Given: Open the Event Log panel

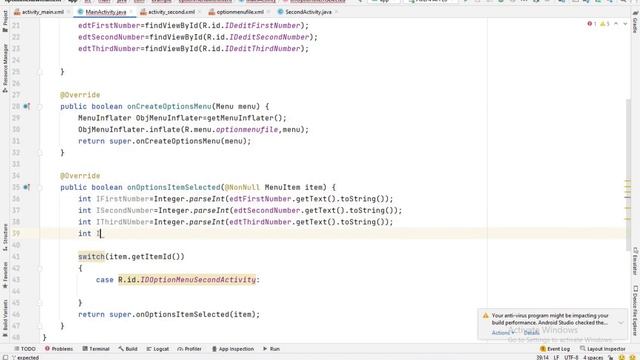Looking at the screenshot, I should pos(555,349).
